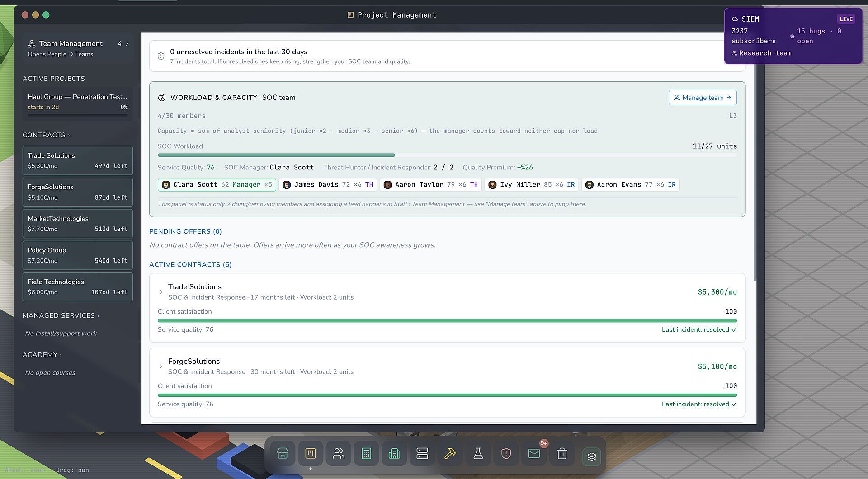Click the James Davis team member chip
868x479 pixels.
(x=328, y=185)
